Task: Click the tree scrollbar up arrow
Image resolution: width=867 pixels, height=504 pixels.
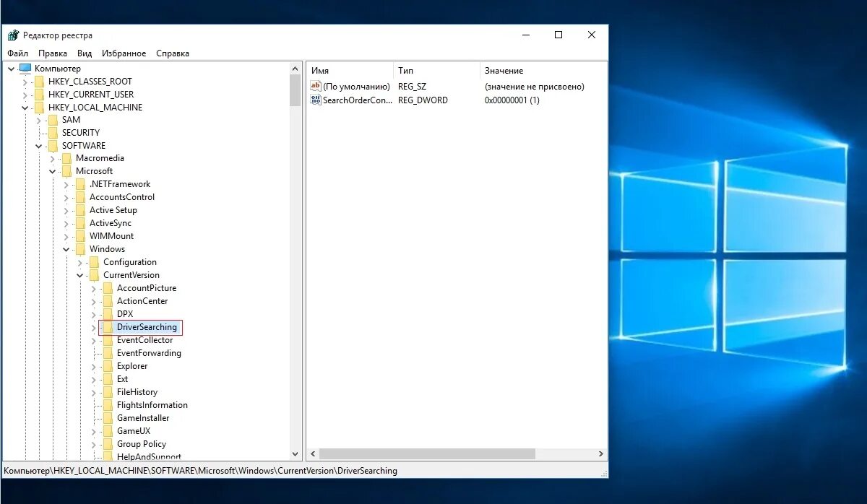Action: [295, 68]
